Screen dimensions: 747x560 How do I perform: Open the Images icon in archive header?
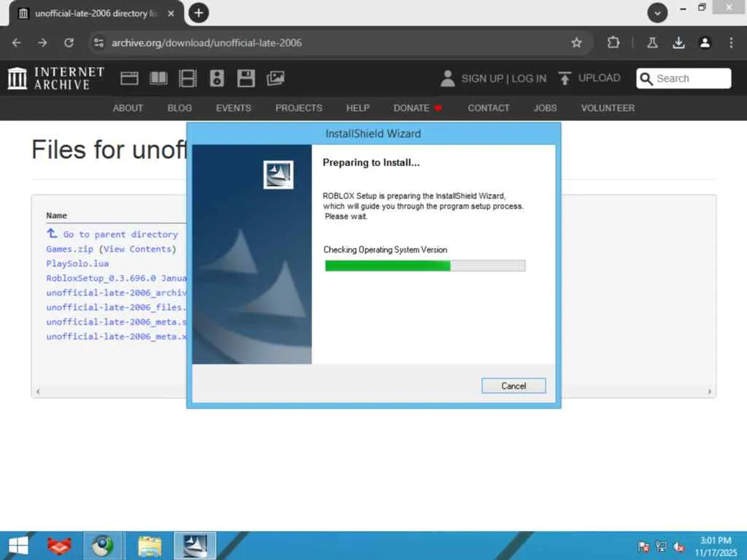point(275,78)
